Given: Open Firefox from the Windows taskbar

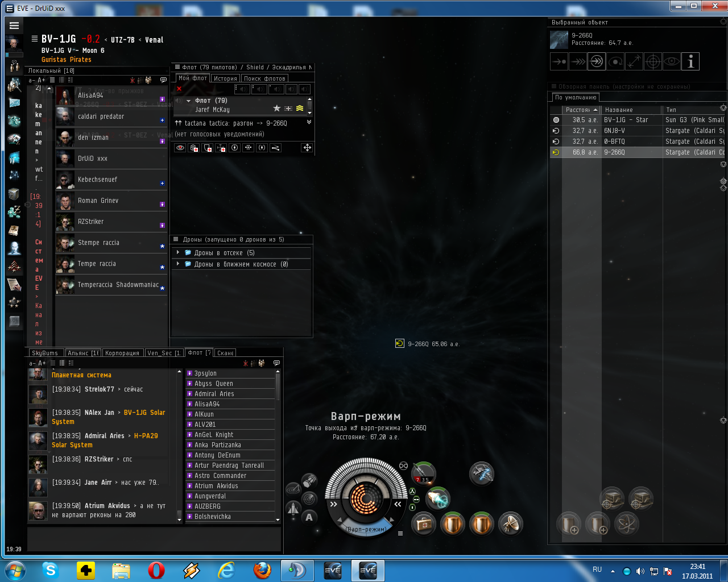Looking at the screenshot, I should click(x=262, y=570).
